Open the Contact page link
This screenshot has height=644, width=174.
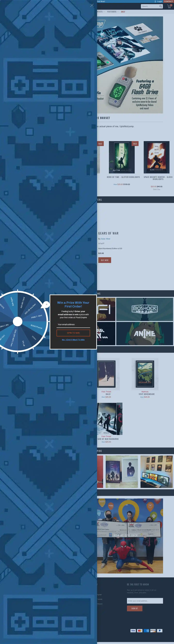pos(168,2)
